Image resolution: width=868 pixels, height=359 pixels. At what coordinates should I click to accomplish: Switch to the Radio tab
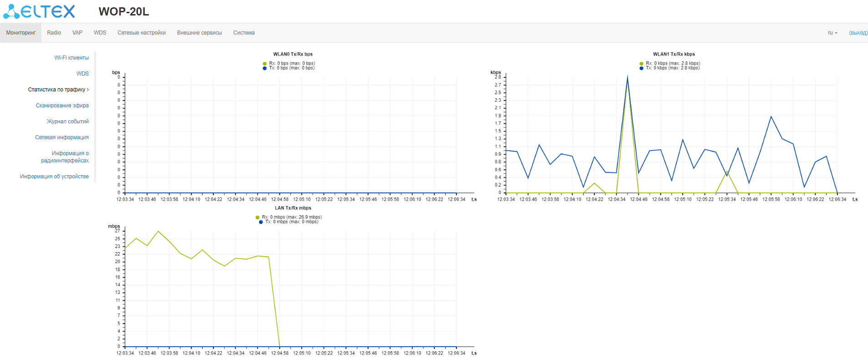click(x=54, y=33)
